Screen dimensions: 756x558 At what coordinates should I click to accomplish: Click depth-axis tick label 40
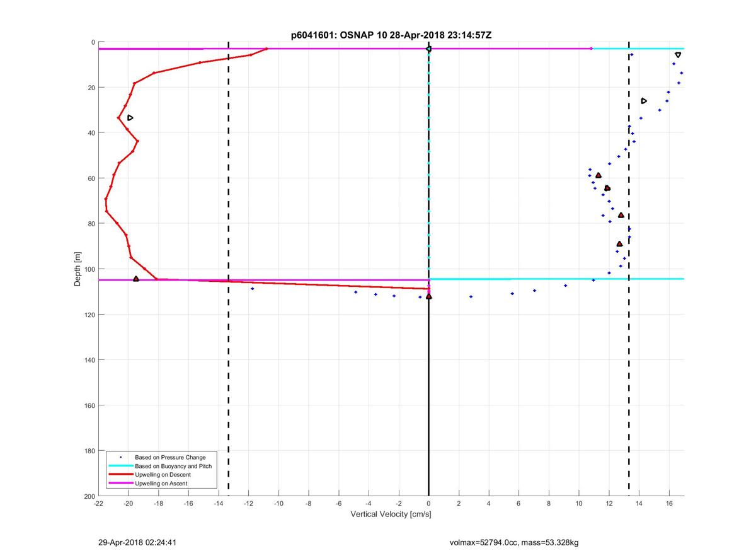(x=91, y=133)
